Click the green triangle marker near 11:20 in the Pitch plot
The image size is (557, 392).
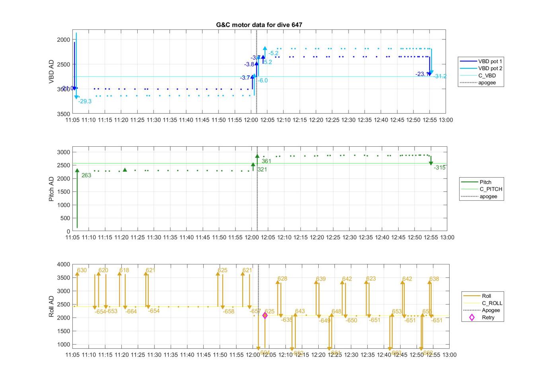(125, 170)
